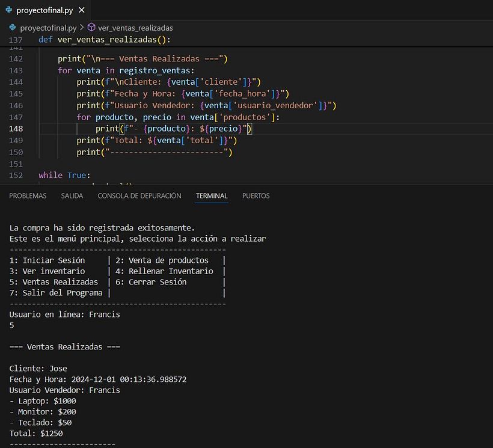Click the sticky scroll line number 137
The image size is (493, 448).
click(16, 40)
